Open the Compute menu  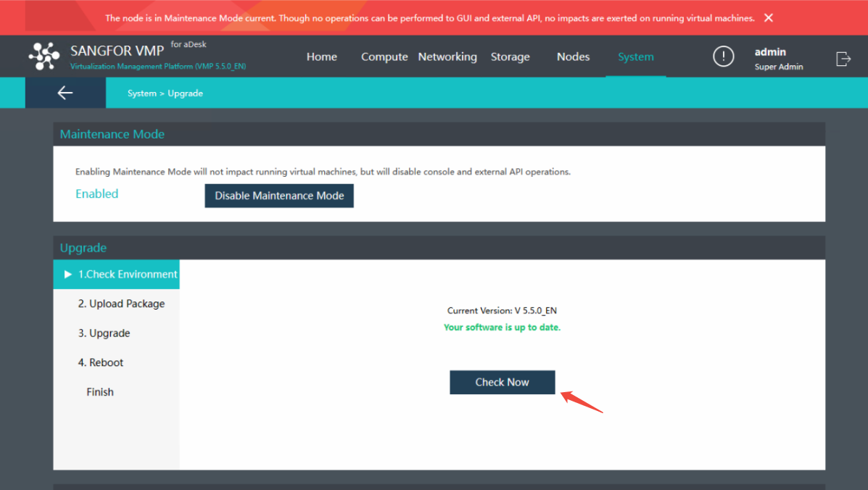(x=384, y=57)
